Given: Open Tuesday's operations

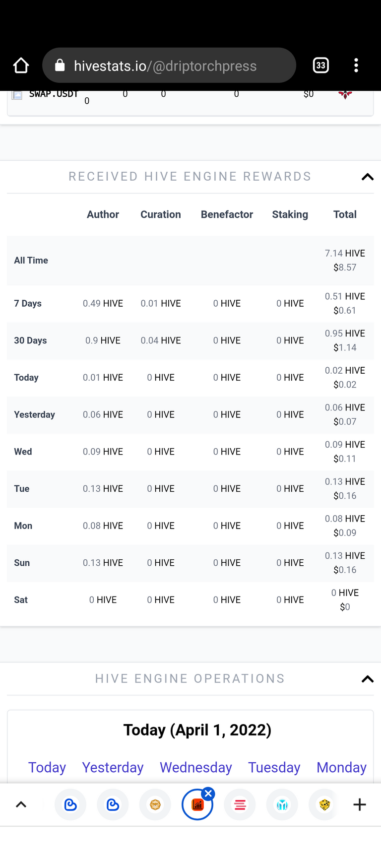Looking at the screenshot, I should tap(274, 767).
